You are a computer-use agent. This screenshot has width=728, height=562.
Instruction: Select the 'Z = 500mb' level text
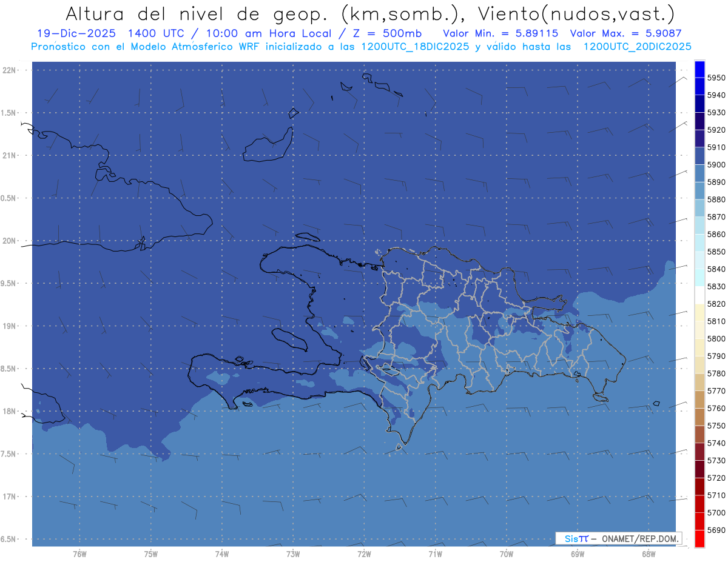coord(383,33)
